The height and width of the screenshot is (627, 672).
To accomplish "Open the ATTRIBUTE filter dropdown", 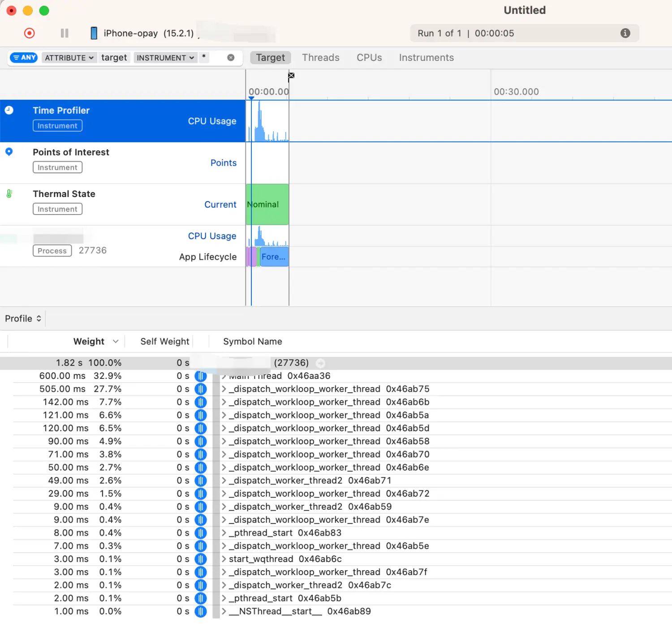I will pyautogui.click(x=69, y=58).
